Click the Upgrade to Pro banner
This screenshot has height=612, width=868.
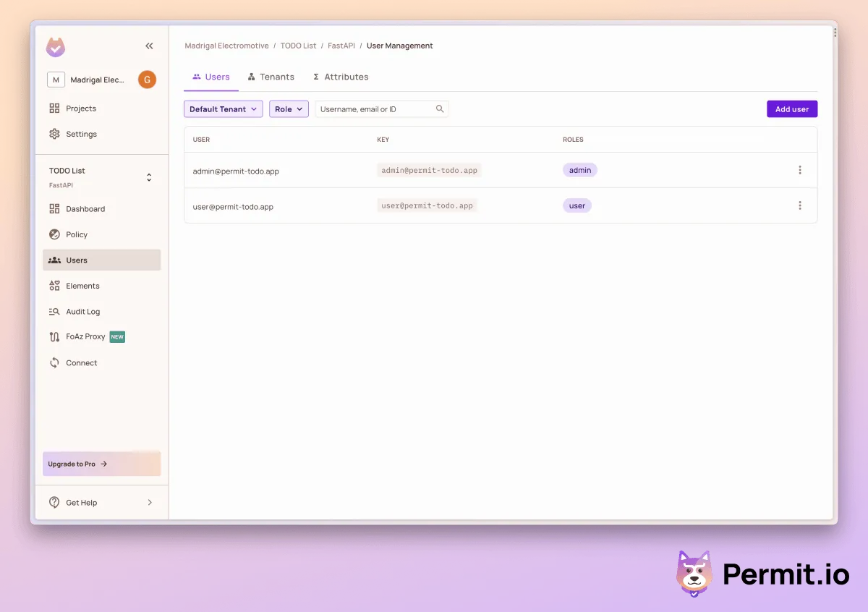(101, 464)
